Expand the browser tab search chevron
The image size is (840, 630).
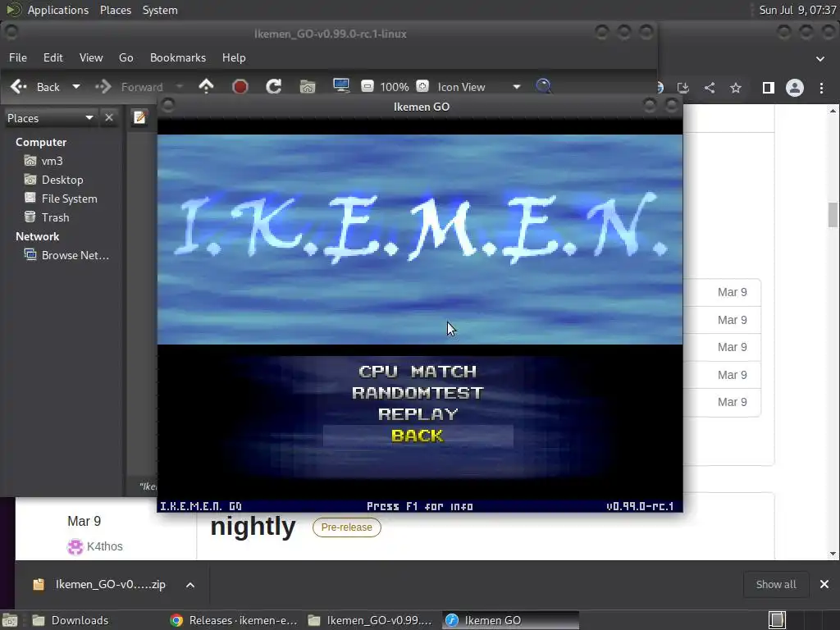coord(820,59)
